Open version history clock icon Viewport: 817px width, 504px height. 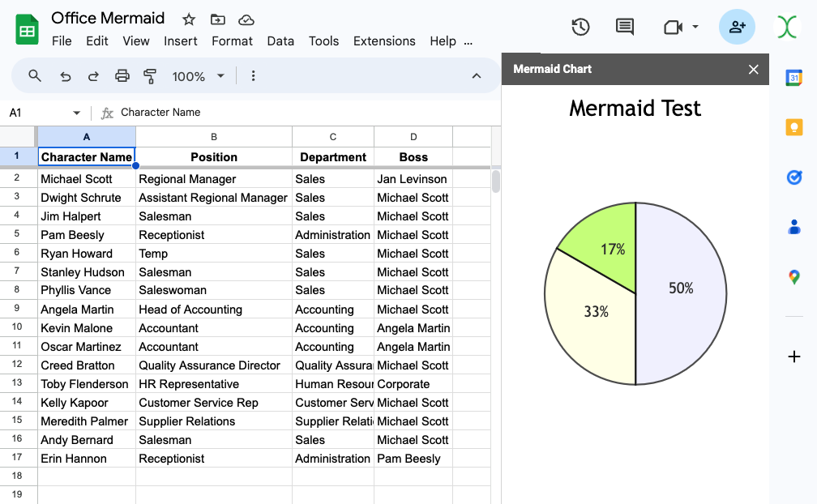click(x=580, y=28)
